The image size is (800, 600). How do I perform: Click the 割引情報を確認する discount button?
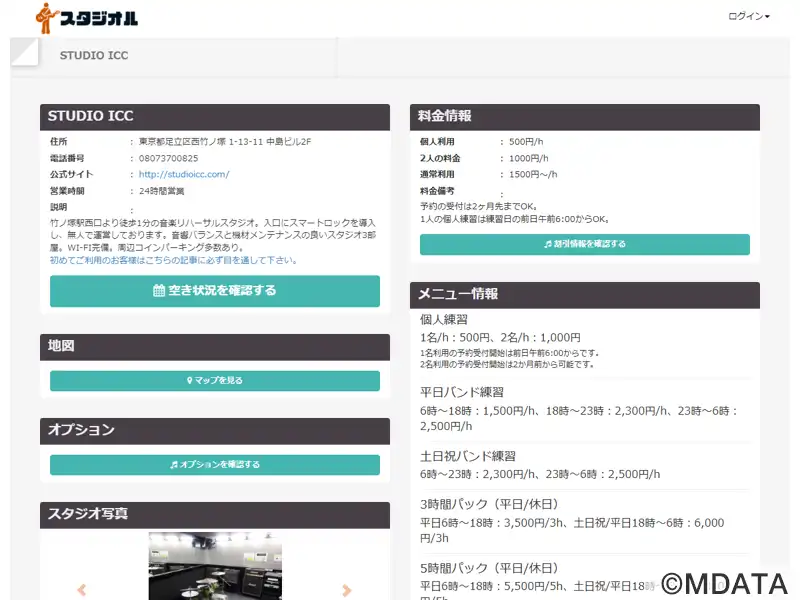tap(585, 244)
